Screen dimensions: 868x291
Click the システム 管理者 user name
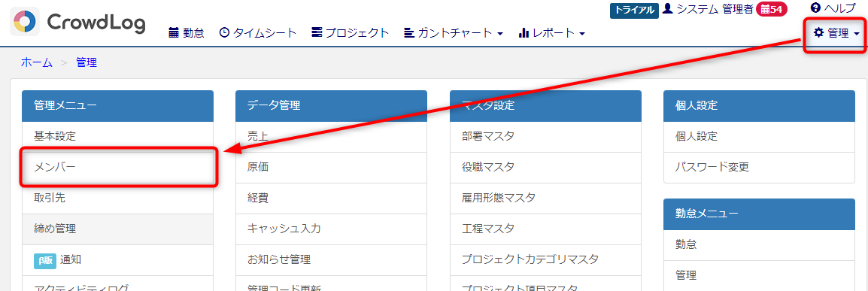708,10
